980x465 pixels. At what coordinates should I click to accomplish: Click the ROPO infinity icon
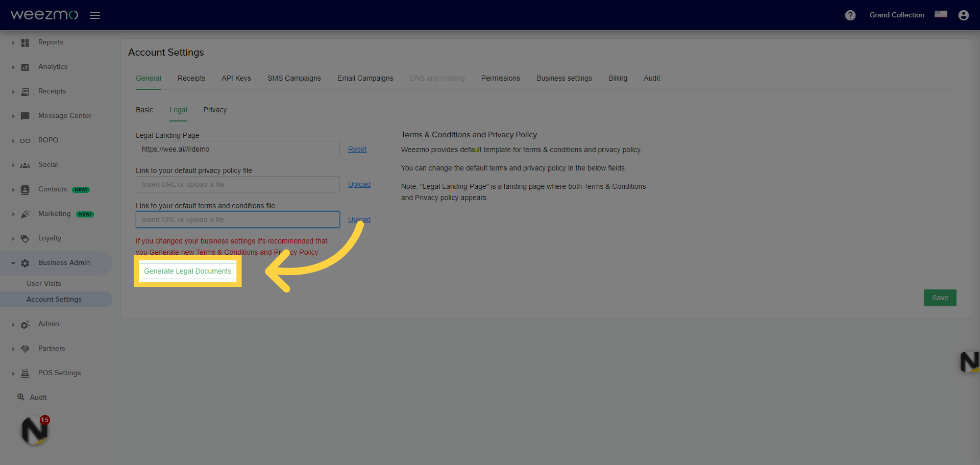pyautogui.click(x=25, y=141)
